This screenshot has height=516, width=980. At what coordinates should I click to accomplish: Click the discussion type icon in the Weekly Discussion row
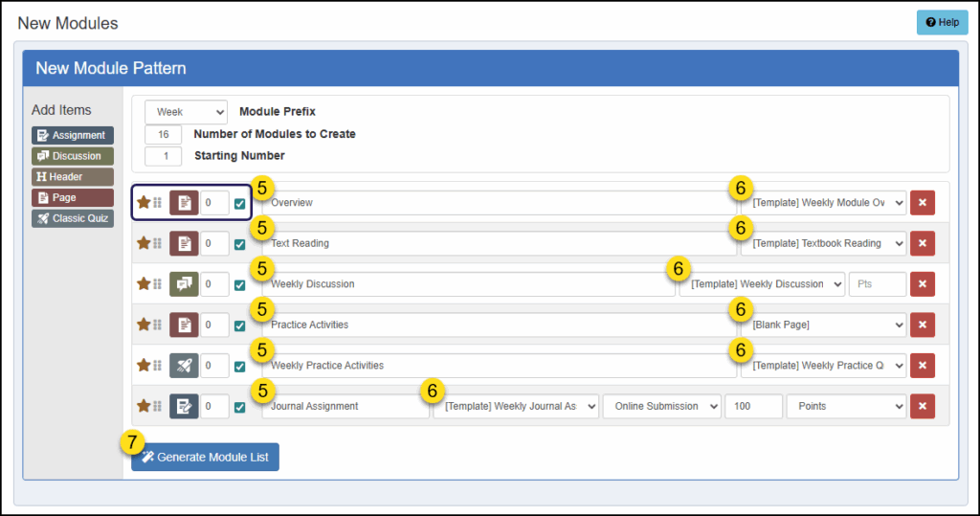(184, 284)
